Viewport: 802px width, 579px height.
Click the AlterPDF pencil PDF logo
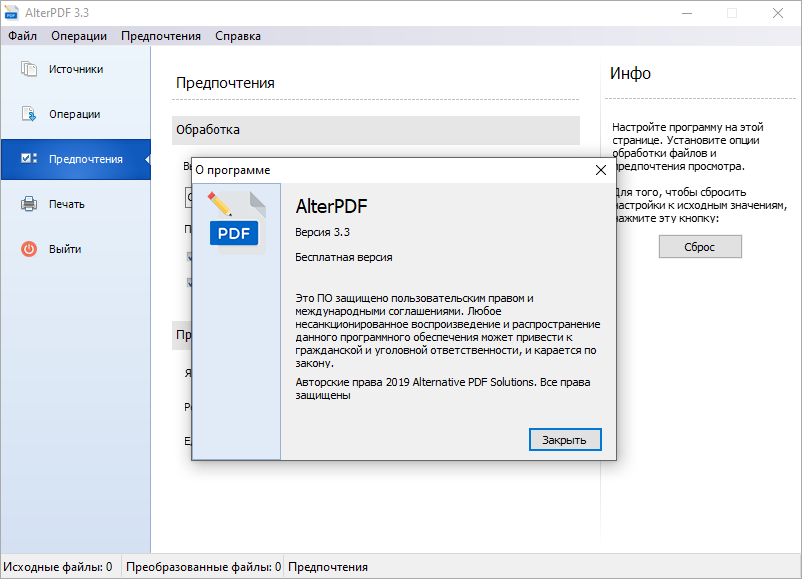tap(237, 223)
